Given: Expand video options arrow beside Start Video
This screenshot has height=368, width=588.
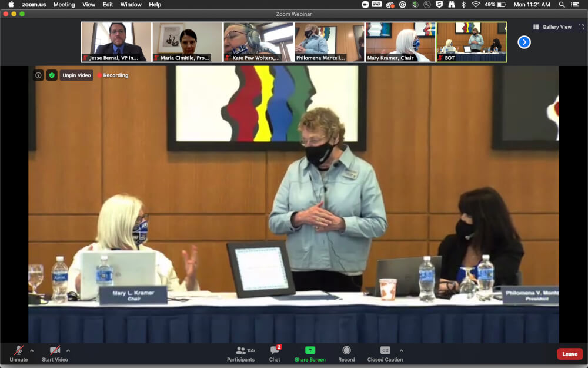Looking at the screenshot, I should point(68,350).
